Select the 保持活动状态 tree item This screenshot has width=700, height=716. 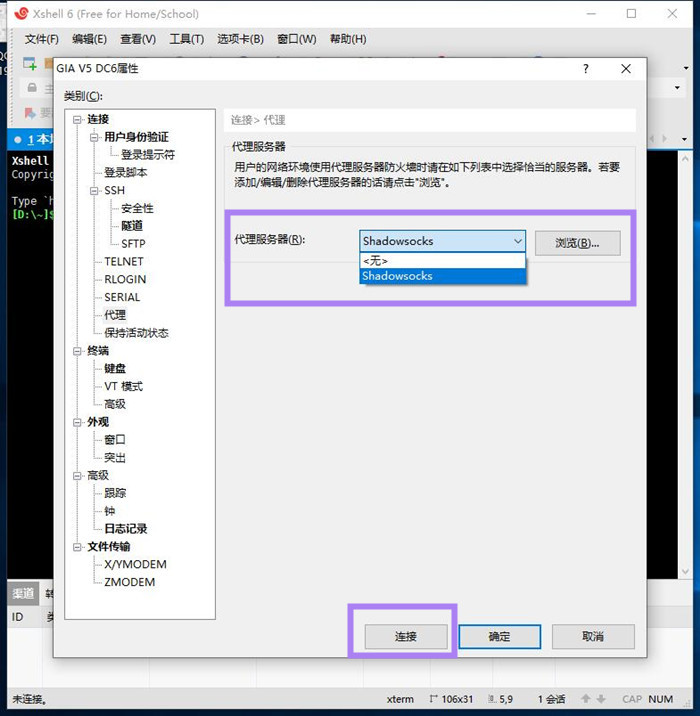pyautogui.click(x=137, y=333)
